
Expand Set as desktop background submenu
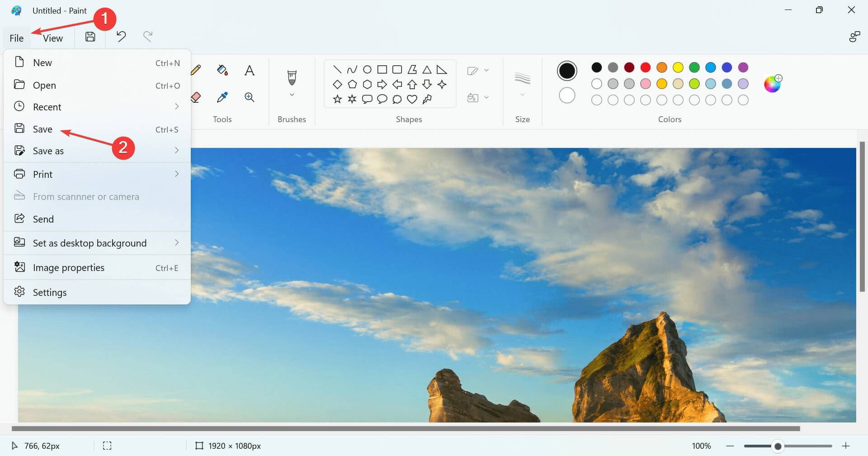[x=177, y=242]
